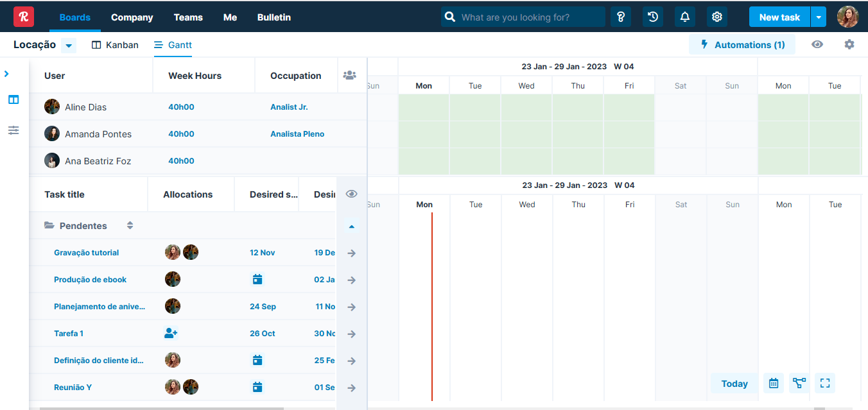Click the add assignee icon on Tarefa 1
Viewport: 868px width, 410px height.
pyautogui.click(x=172, y=333)
